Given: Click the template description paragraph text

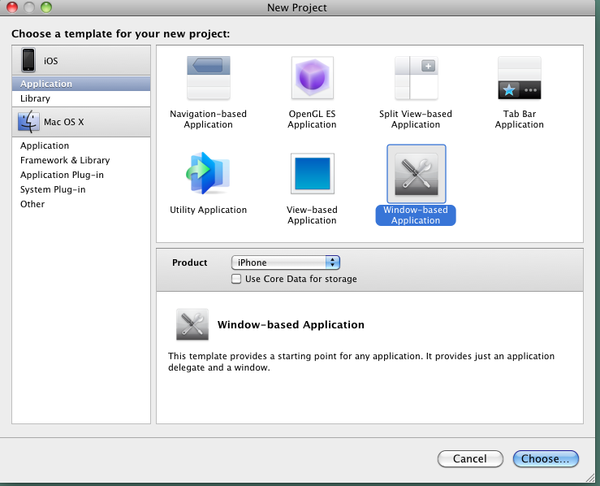Looking at the screenshot, I should pos(361,362).
